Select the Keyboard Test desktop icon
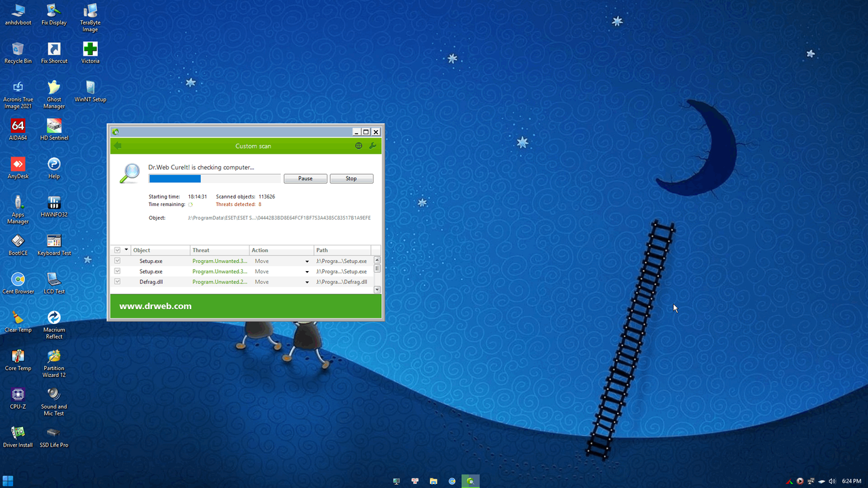Screen dimensions: 868x488 [54, 245]
